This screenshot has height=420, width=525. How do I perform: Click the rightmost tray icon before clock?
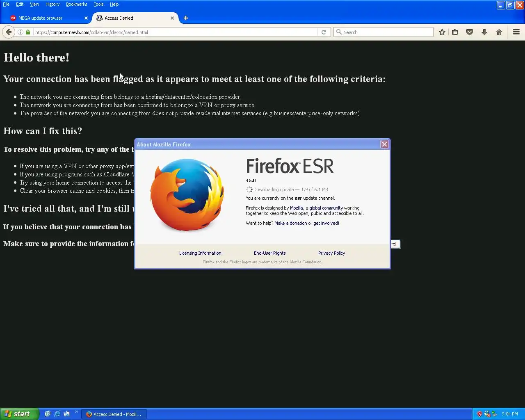pos(495,414)
